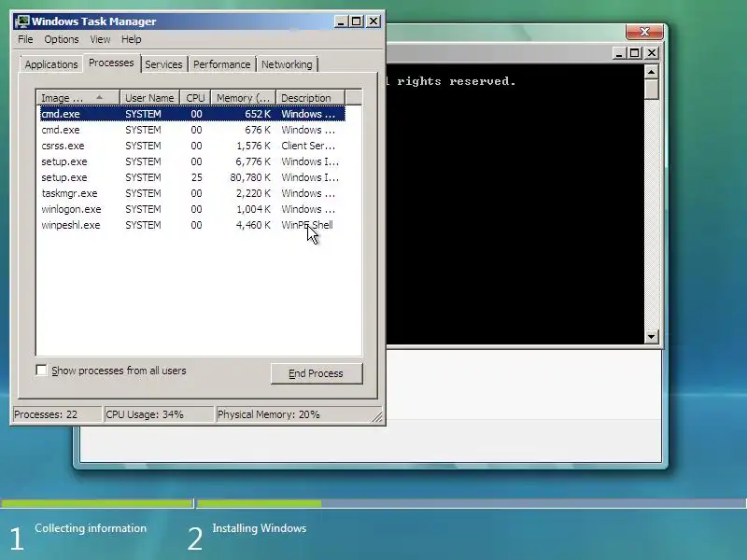Enable Show processes from all users
Image resolution: width=747 pixels, height=560 pixels.
[x=42, y=371]
